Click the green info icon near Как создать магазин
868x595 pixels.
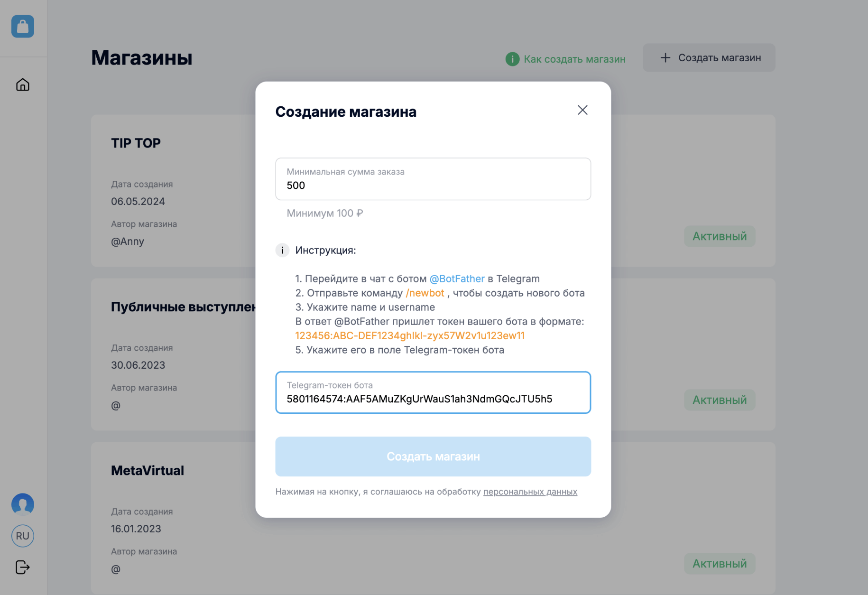512,59
